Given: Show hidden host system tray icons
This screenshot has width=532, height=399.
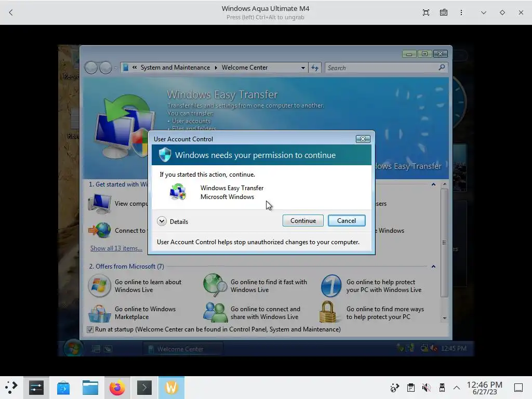Looking at the screenshot, I should click(x=457, y=388).
